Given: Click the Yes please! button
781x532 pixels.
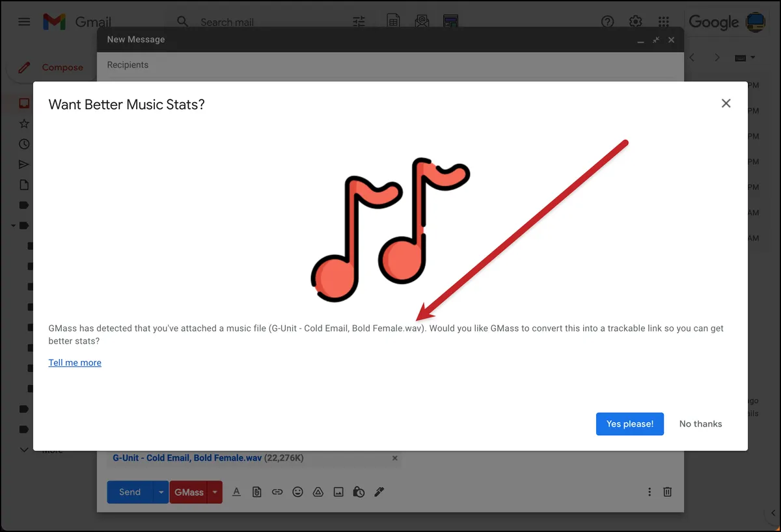Looking at the screenshot, I should (x=629, y=424).
